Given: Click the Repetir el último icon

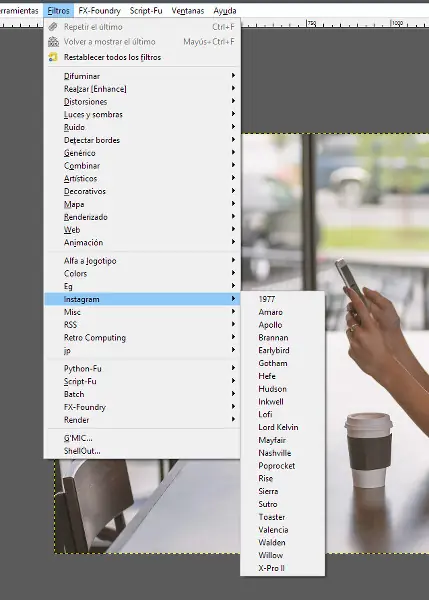Looking at the screenshot, I should tap(53, 27).
